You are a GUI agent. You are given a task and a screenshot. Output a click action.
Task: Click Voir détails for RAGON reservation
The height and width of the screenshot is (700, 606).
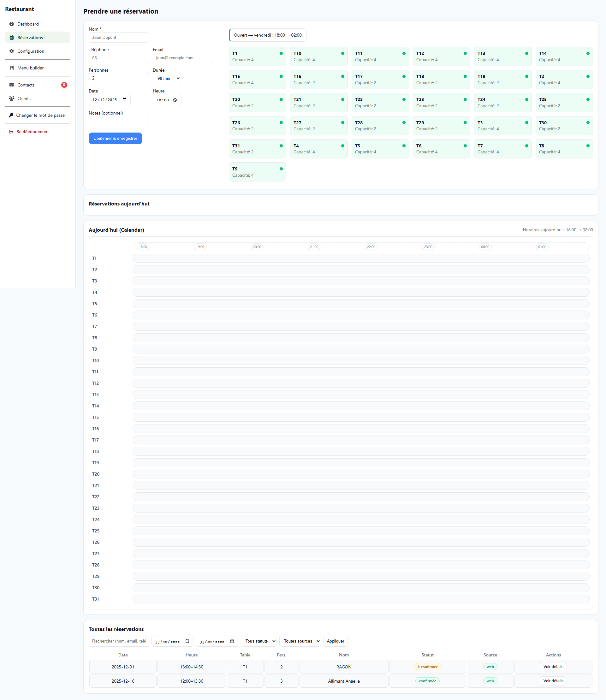pos(553,667)
